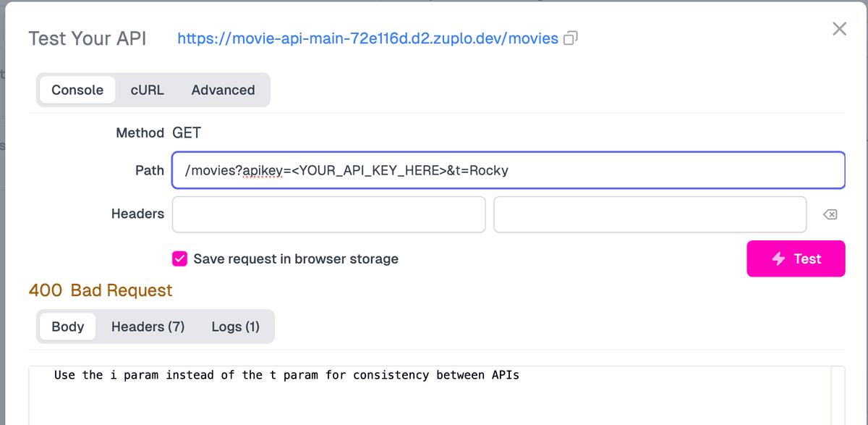The height and width of the screenshot is (425, 868).
Task: Click the Test Your API heading
Action: [x=87, y=38]
